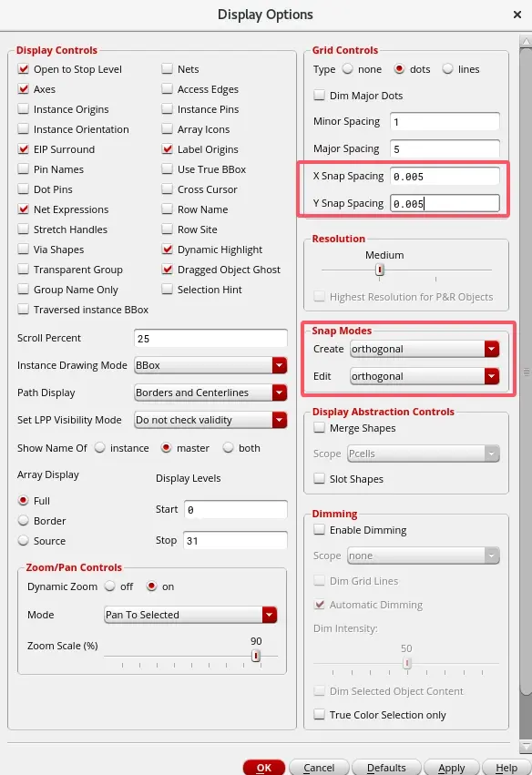Image resolution: width=532 pixels, height=775 pixels.
Task: Click the Resolution slider handle
Action: [380, 270]
